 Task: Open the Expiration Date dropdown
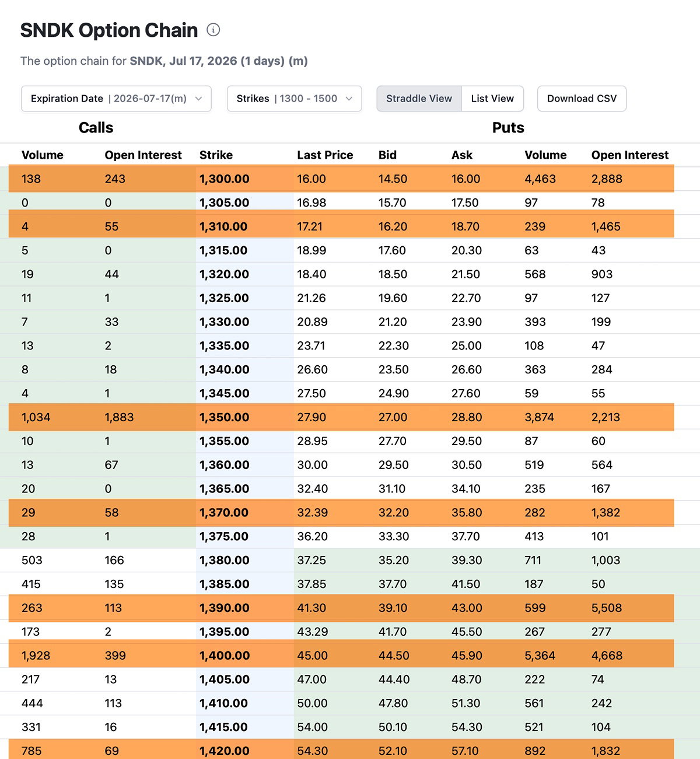(x=116, y=99)
